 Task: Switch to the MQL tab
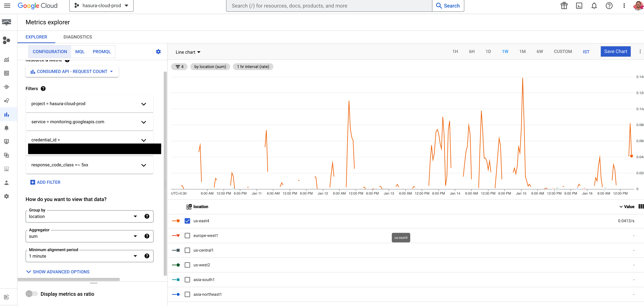coord(80,52)
